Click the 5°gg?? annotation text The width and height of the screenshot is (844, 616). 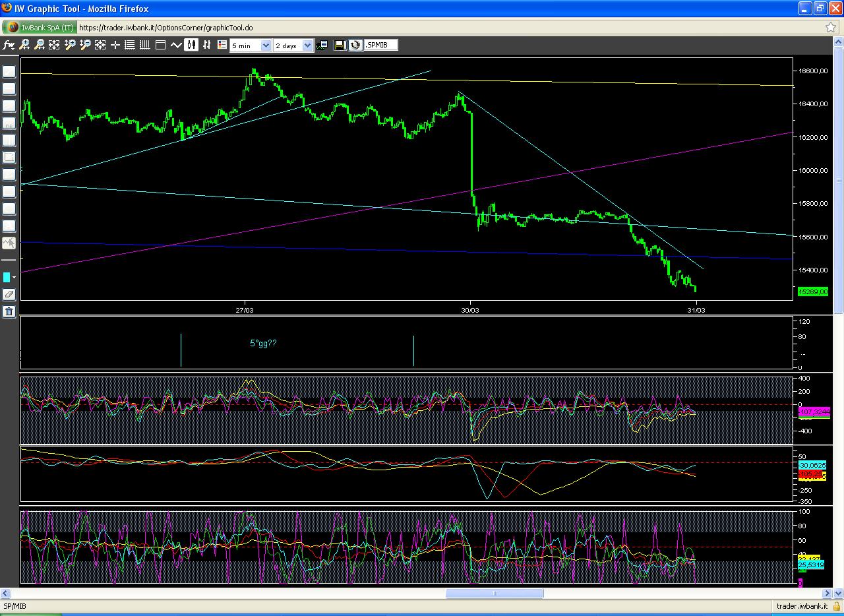pos(263,344)
